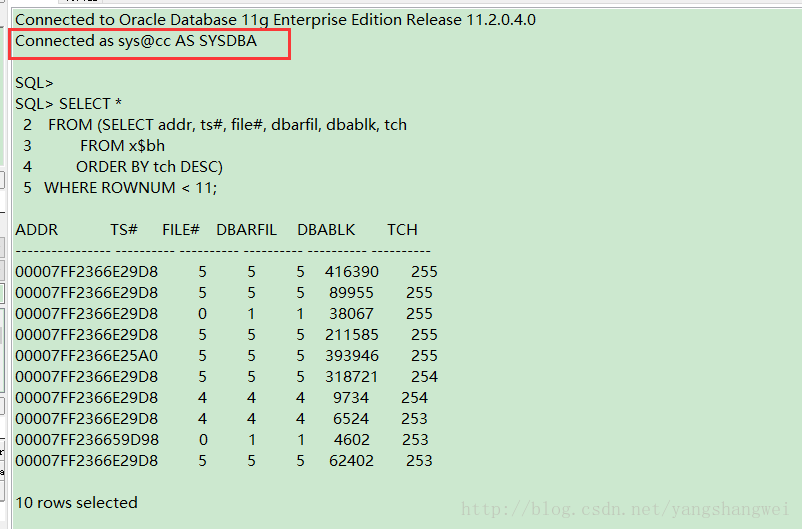802x529 pixels.
Task: Click the address in the 62402 row
Action: (x=87, y=460)
